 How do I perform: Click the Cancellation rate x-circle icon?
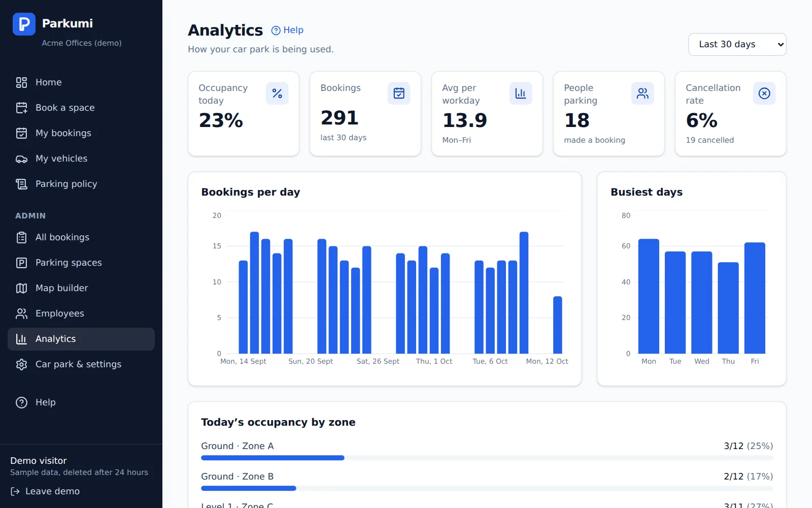[x=764, y=93]
